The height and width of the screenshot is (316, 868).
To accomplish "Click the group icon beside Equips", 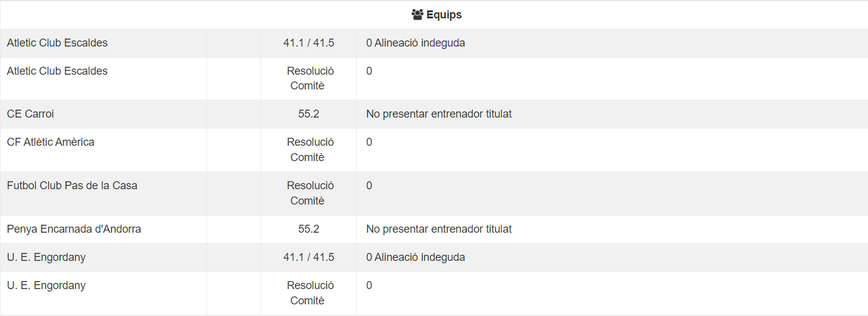I will (417, 15).
